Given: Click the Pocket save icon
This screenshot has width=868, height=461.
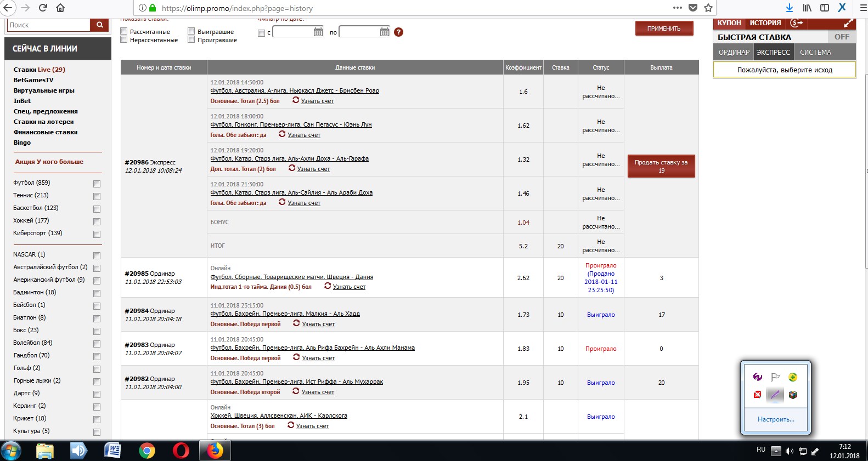Looking at the screenshot, I should [x=693, y=8].
